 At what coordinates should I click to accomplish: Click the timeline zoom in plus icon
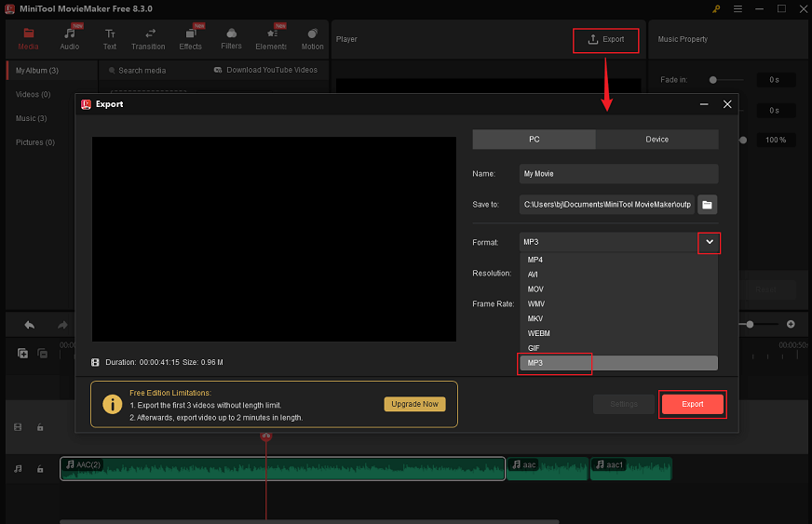coord(791,324)
